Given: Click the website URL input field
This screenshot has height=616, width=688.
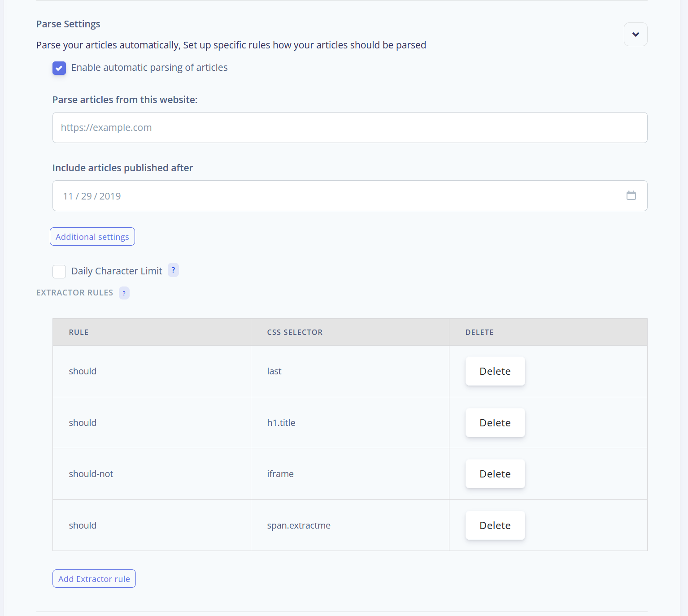Looking at the screenshot, I should tap(349, 128).
